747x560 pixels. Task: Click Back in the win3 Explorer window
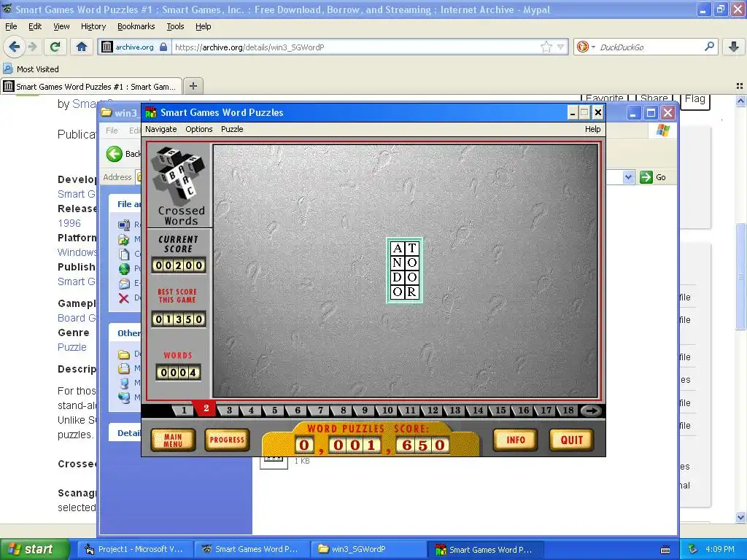[123, 154]
